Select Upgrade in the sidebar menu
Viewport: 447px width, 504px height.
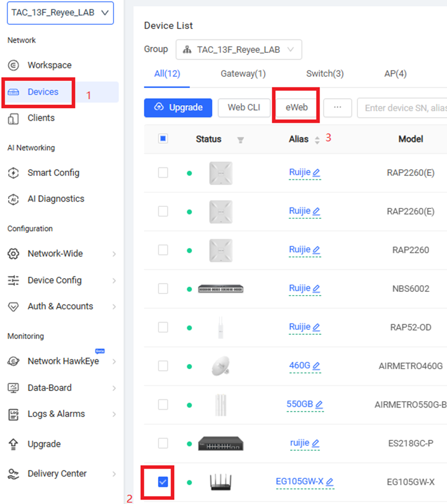44,444
